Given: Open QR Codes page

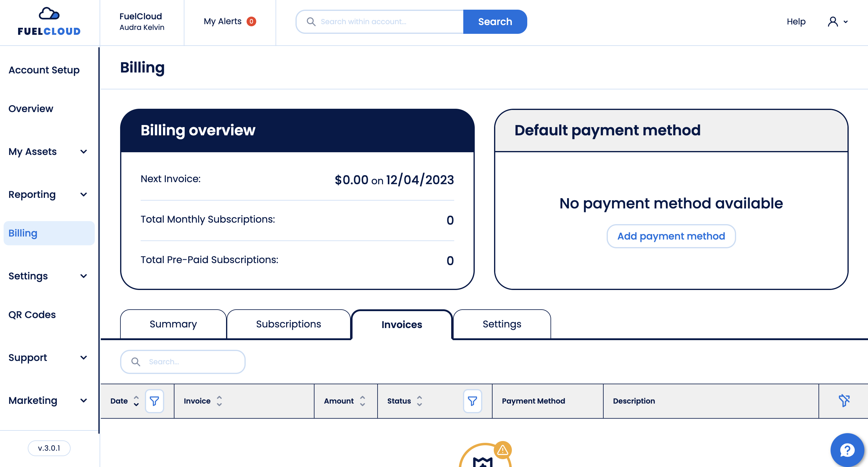Looking at the screenshot, I should tap(32, 314).
